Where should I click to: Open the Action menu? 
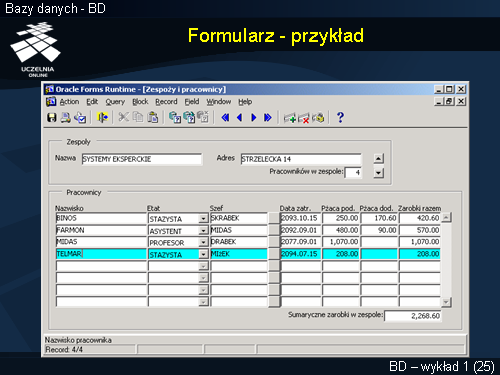coord(69,101)
